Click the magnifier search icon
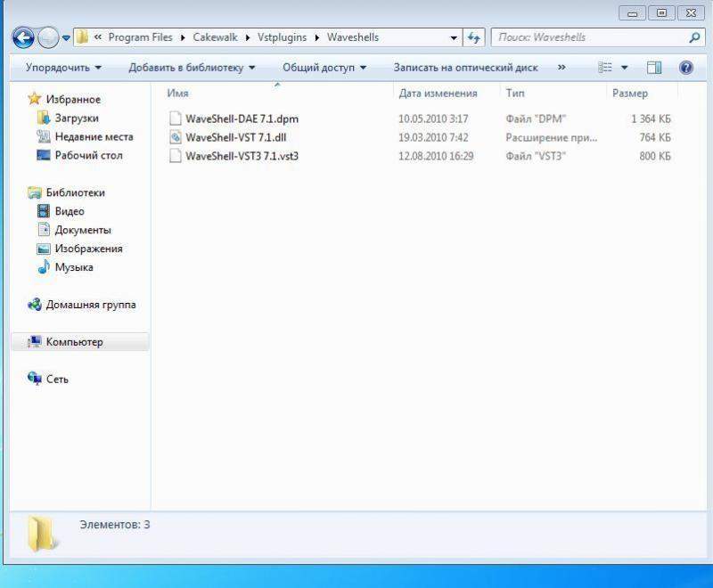The image size is (713, 588). coord(694,37)
